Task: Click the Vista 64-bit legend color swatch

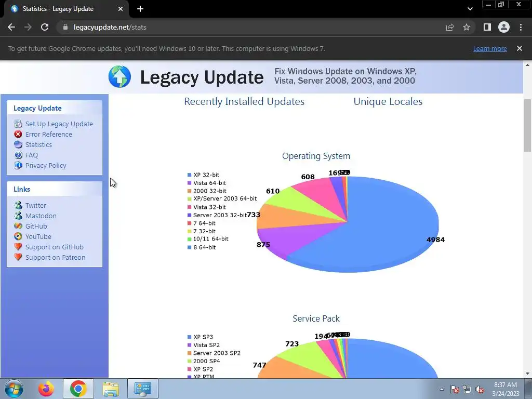Action: point(189,183)
